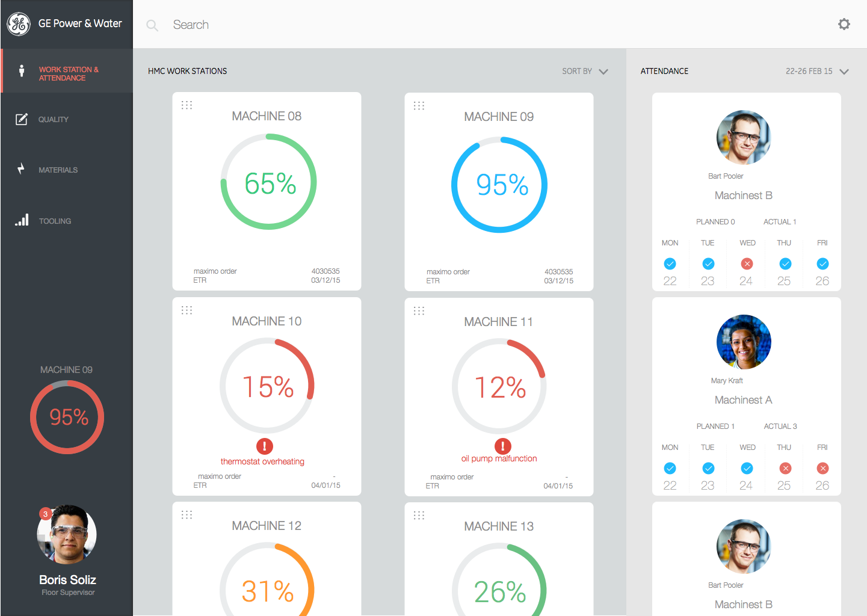The height and width of the screenshot is (616, 867).
Task: Toggle Mary Kraft's Wednesday 24 attendance check
Action: point(747,469)
